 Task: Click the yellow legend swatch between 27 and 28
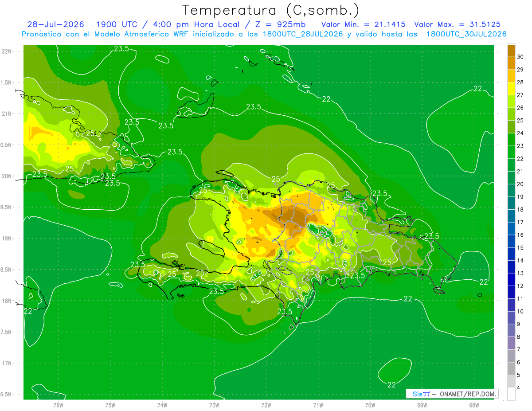tap(511, 89)
